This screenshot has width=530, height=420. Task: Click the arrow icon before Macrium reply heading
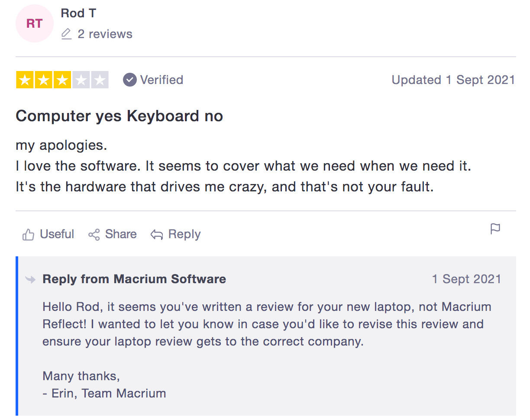coord(30,279)
